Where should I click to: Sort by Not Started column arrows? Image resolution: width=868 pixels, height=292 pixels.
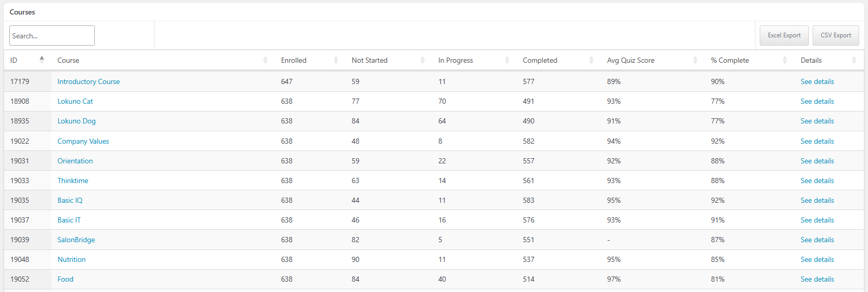[422, 60]
